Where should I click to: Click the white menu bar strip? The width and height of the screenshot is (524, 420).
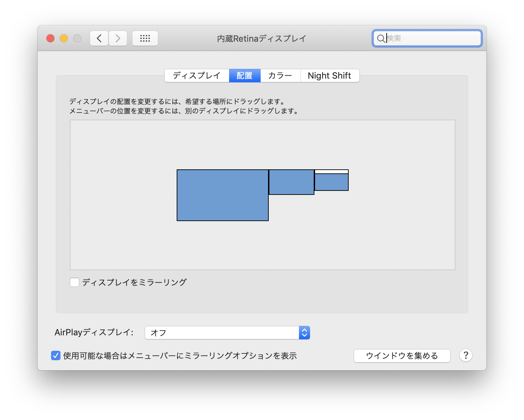point(332,172)
